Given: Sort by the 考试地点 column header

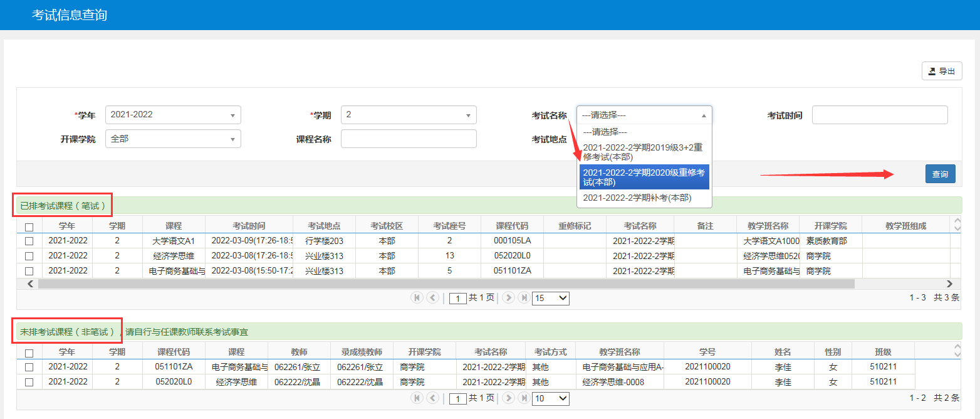Looking at the screenshot, I should 324,226.
